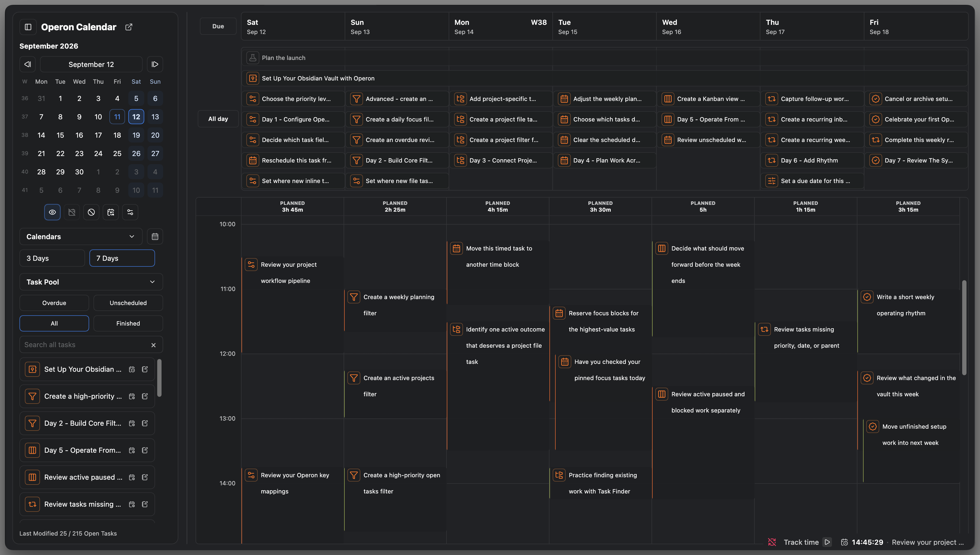The width and height of the screenshot is (980, 555).
Task: Click the timer clock icon by 14:45:29
Action: [x=845, y=542]
